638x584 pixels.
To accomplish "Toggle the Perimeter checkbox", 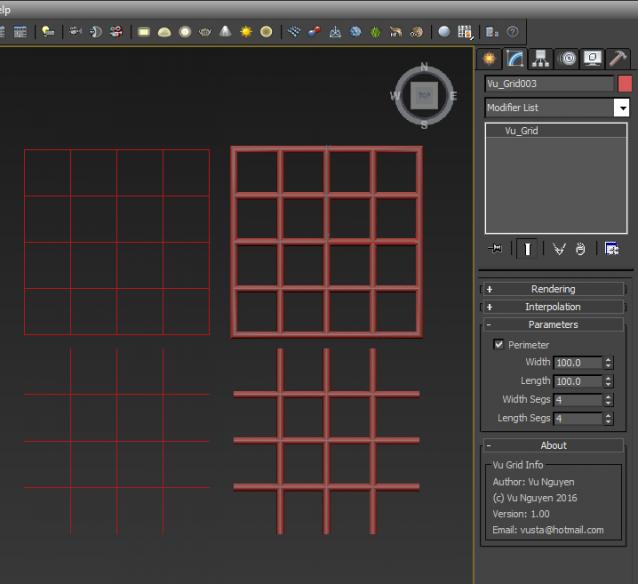I will pyautogui.click(x=498, y=345).
